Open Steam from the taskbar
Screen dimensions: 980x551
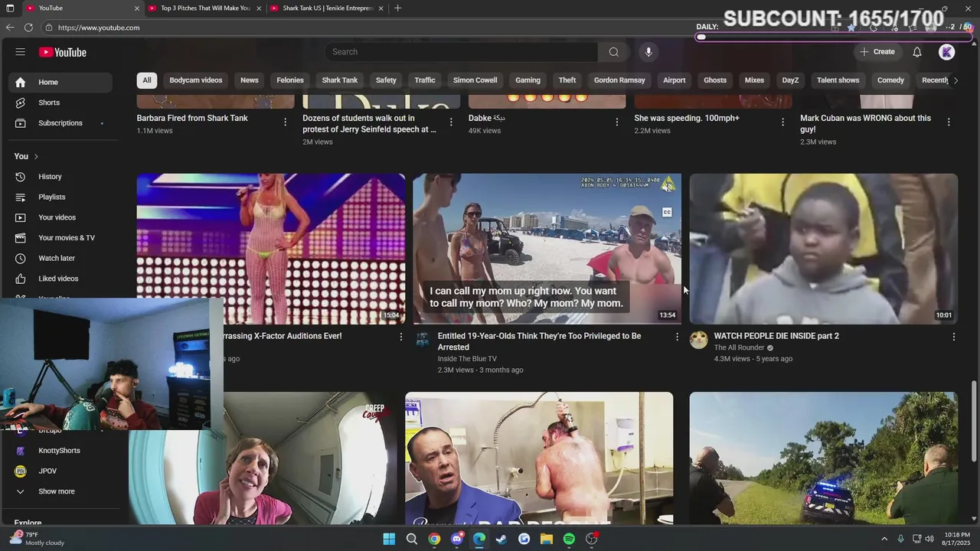click(x=501, y=539)
